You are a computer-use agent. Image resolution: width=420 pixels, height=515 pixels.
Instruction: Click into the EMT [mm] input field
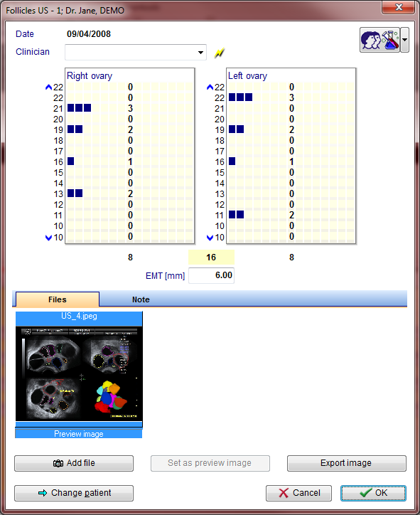pyautogui.click(x=211, y=275)
